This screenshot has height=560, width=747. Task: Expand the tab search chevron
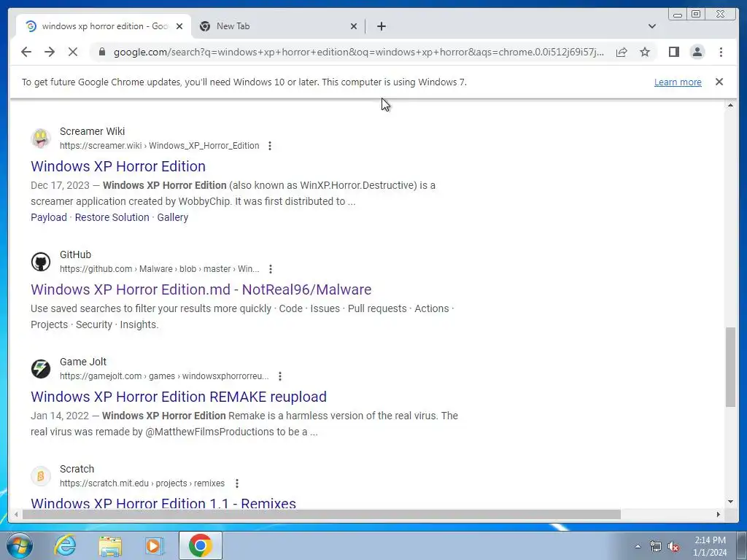point(652,26)
